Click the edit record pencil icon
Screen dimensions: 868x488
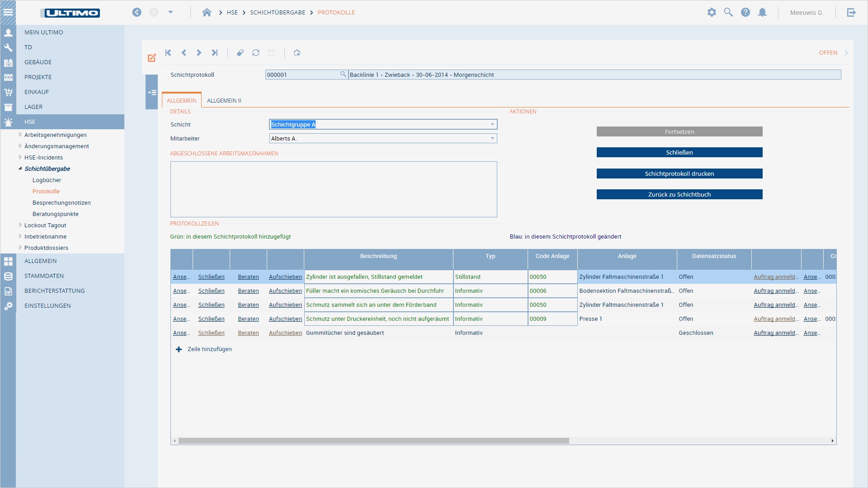tap(152, 58)
